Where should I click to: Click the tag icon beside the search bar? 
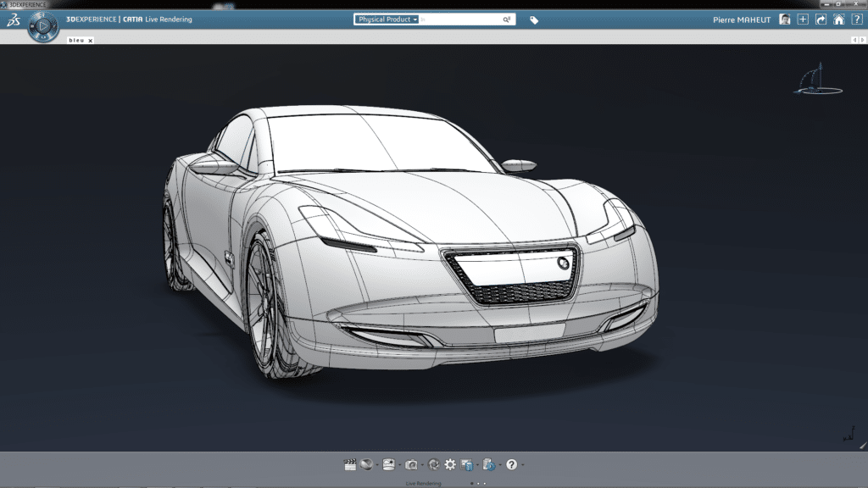coord(533,18)
